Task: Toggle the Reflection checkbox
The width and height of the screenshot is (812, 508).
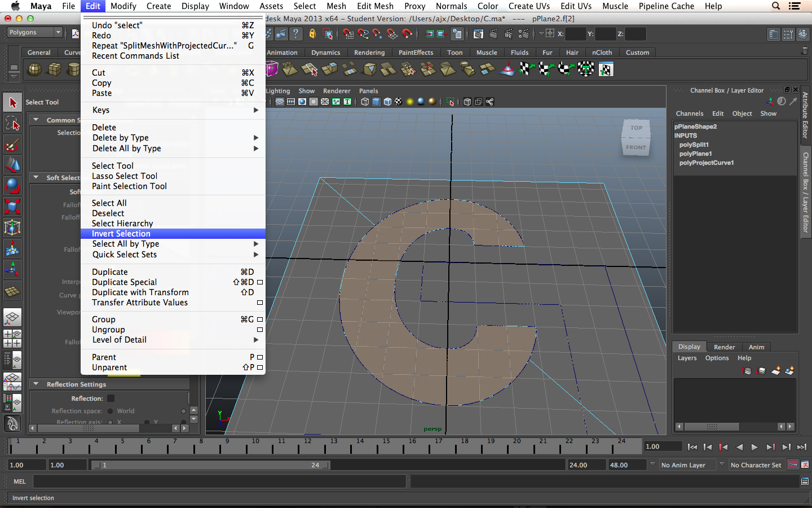Action: pyautogui.click(x=111, y=398)
